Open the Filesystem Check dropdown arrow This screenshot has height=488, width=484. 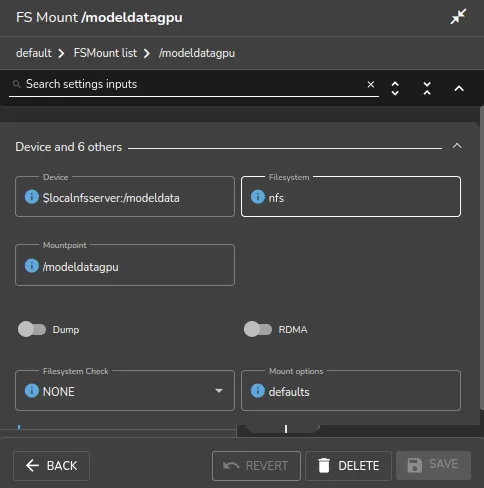point(219,391)
